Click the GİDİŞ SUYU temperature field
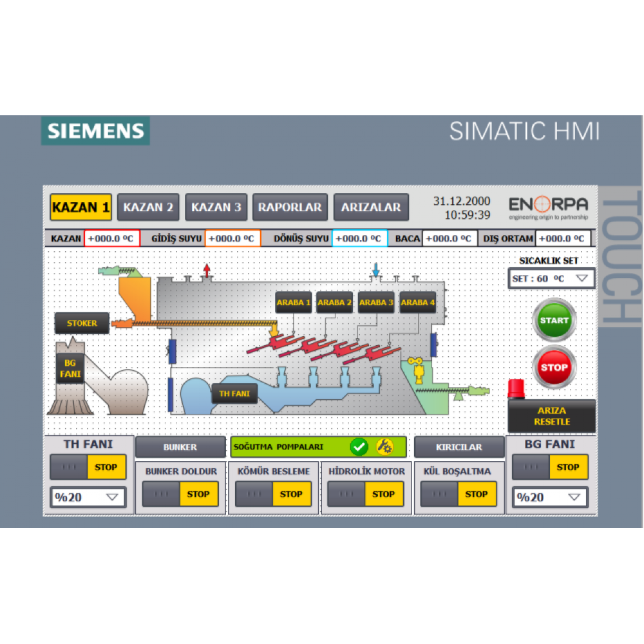This screenshot has height=644, width=644. pos(233,238)
